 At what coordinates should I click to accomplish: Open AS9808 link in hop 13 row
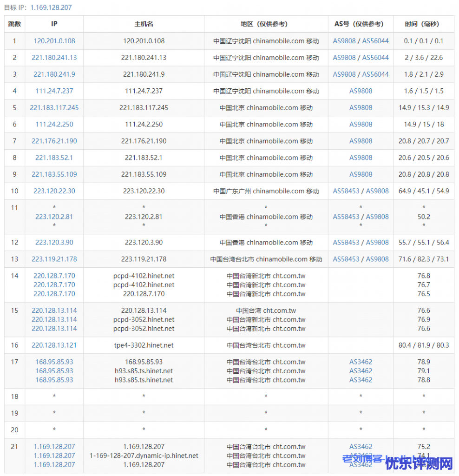(x=377, y=259)
